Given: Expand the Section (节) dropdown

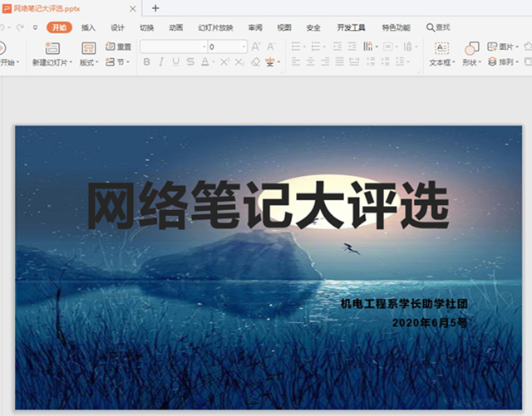Looking at the screenshot, I should coord(119,62).
